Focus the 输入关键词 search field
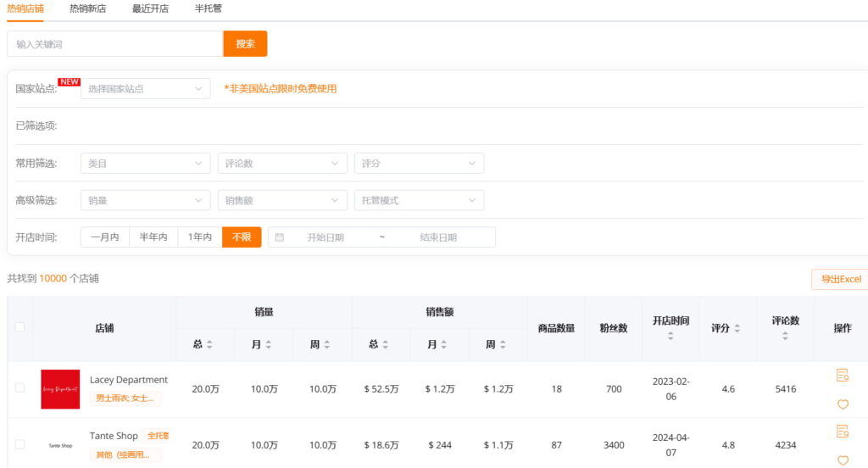The width and height of the screenshot is (868, 468). (x=115, y=44)
